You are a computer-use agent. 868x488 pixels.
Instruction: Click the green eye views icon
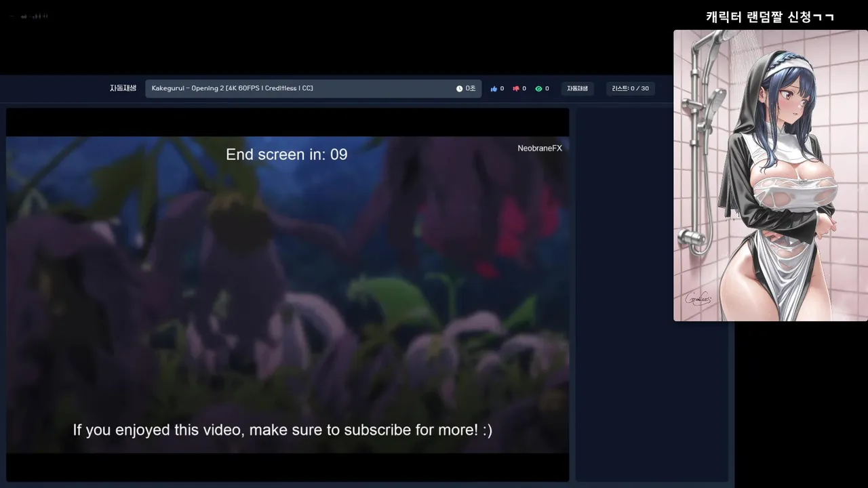coord(538,89)
